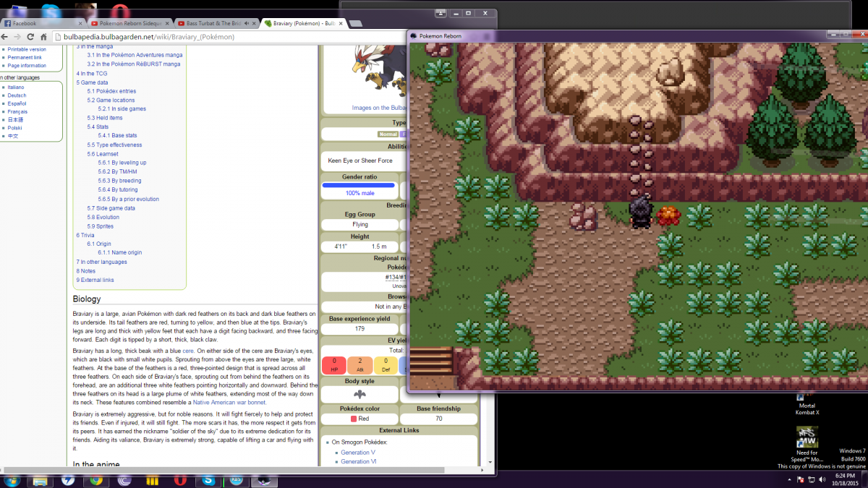Screen dimensions: 868x488
Task: Click the Chrome home button
Action: (x=45, y=37)
